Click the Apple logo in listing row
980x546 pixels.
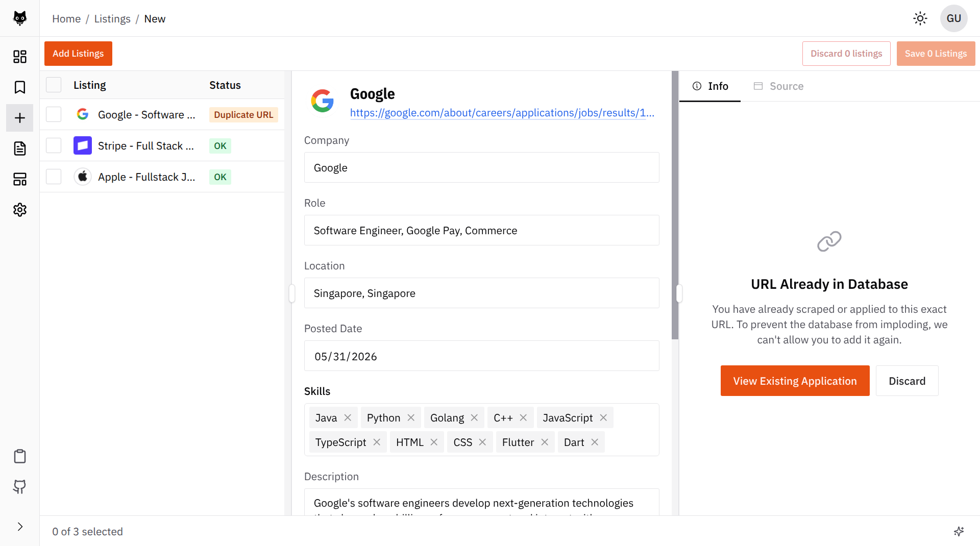tap(83, 177)
